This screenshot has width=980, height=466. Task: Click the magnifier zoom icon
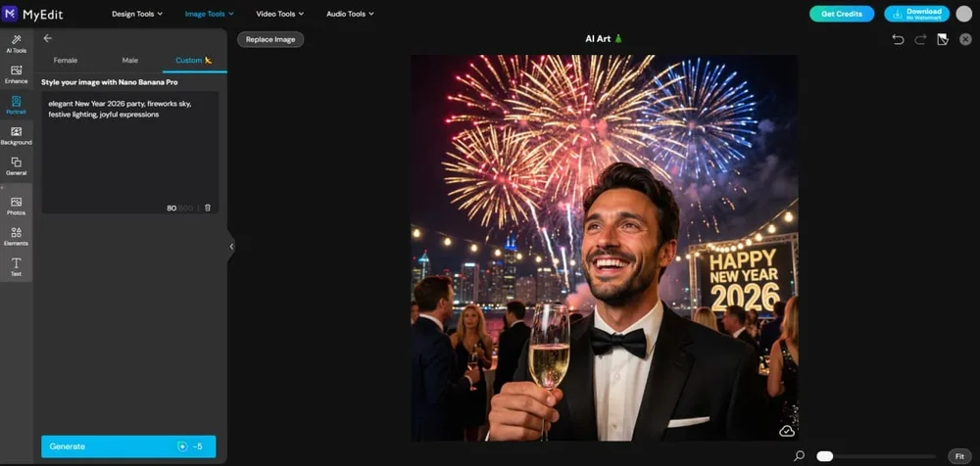[x=799, y=456]
